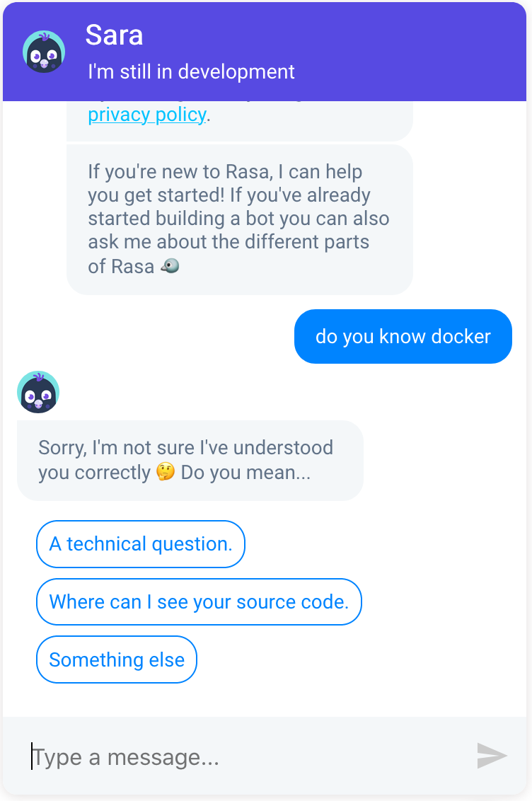Viewport: 532px width, 801px height.
Task: Click the 'do you know docker' sent message
Action: 403,336
